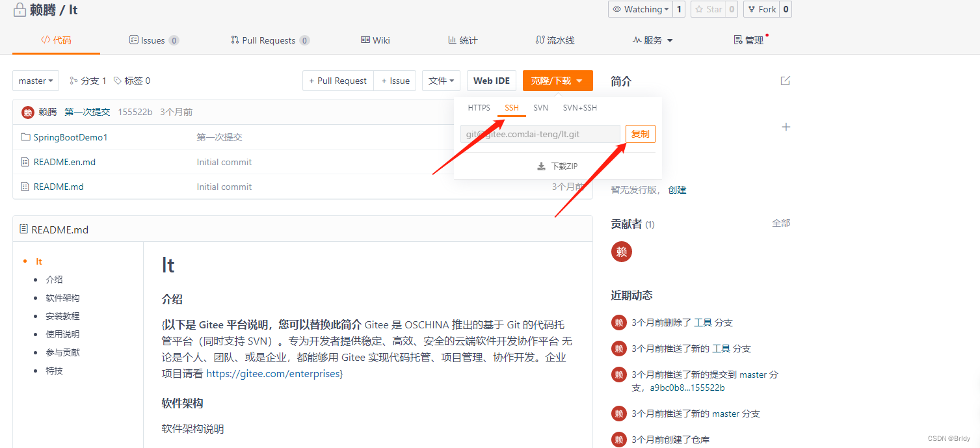
Task: Open the 第一次提交 commit message link
Action: pos(87,112)
